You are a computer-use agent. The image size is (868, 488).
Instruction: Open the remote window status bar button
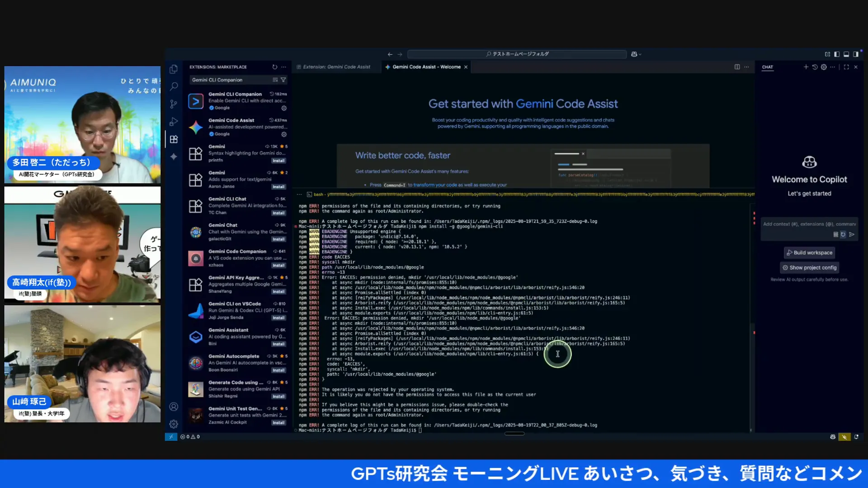[x=171, y=437]
